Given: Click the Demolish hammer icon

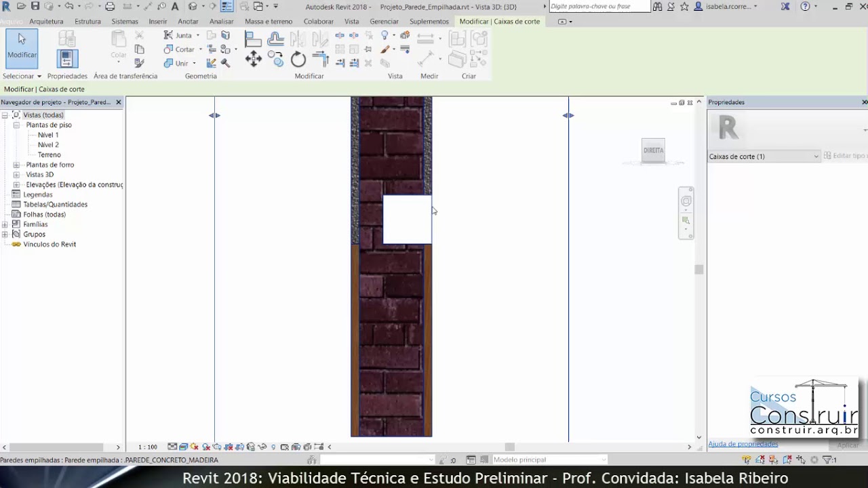Looking at the screenshot, I should click(x=225, y=64).
